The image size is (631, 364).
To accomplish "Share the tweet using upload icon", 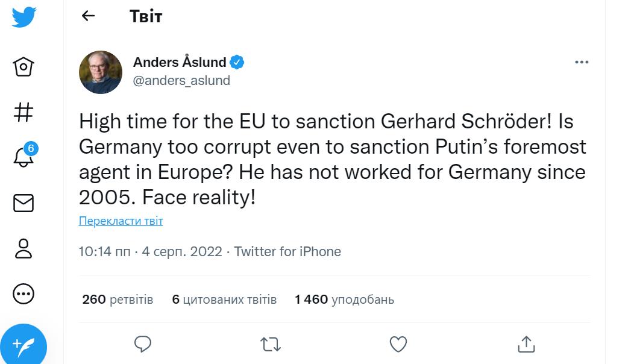I will [526, 344].
